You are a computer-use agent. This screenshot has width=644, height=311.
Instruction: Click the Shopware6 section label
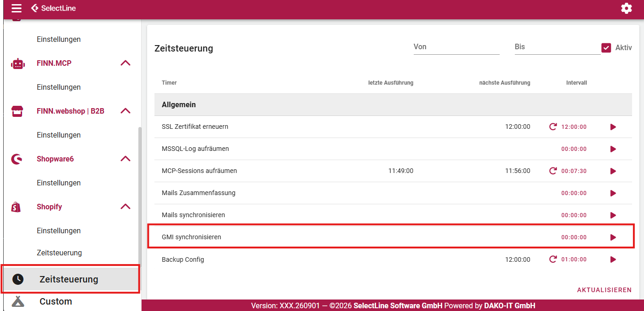pyautogui.click(x=55, y=159)
